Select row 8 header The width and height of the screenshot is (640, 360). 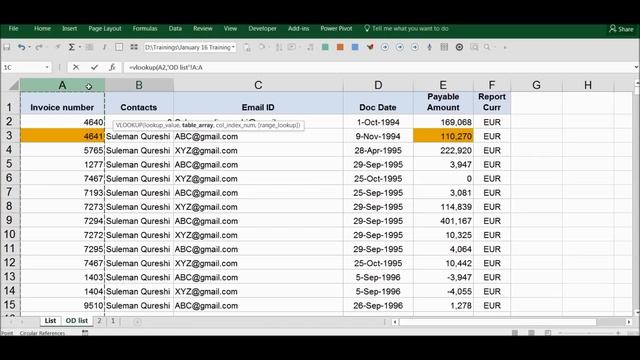tap(9, 207)
